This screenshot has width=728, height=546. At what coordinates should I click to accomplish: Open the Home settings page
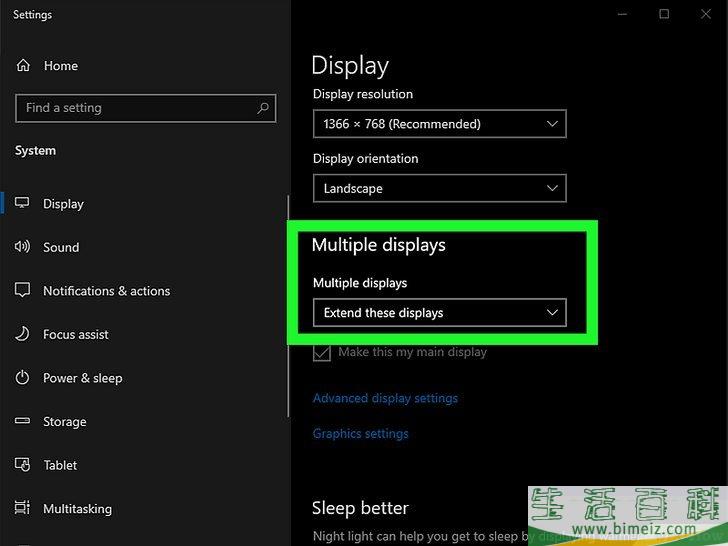[x=61, y=66]
